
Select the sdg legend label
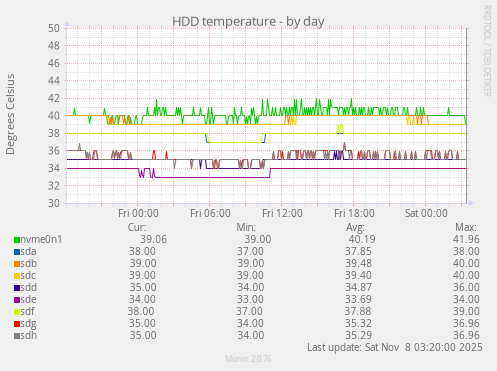tap(28, 324)
